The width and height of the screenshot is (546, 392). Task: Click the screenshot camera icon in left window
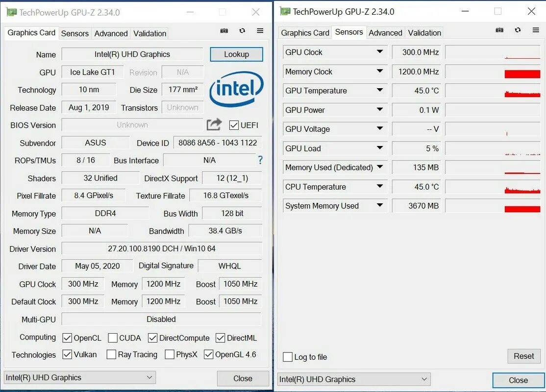[224, 31]
